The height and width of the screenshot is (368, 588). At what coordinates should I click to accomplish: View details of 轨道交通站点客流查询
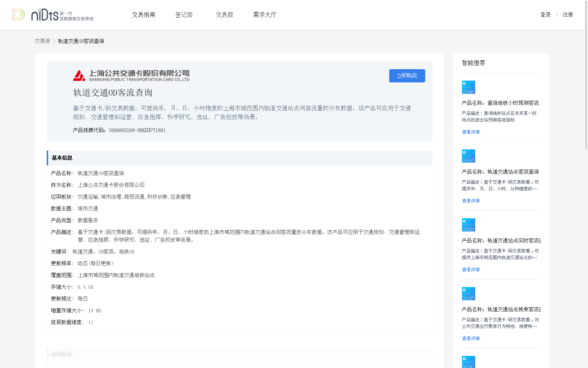(x=471, y=201)
